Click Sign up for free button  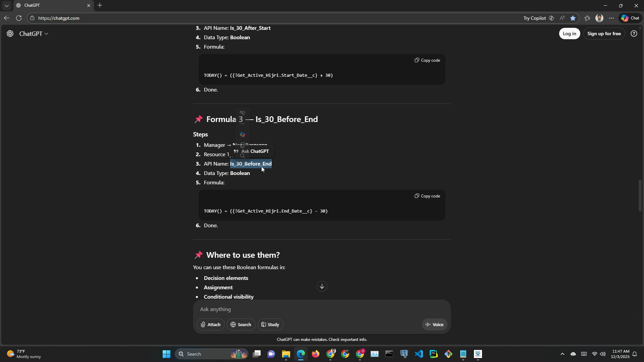click(604, 34)
